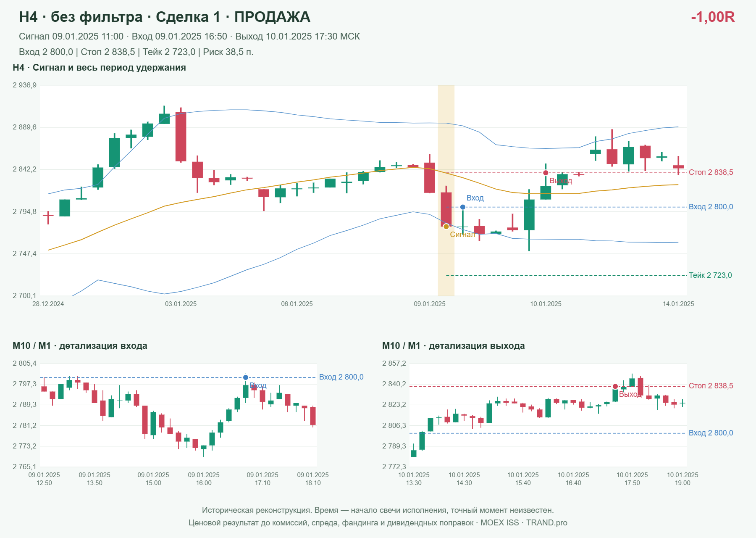
Task: Click the x-axis date 14.01.2025
Action: click(678, 304)
